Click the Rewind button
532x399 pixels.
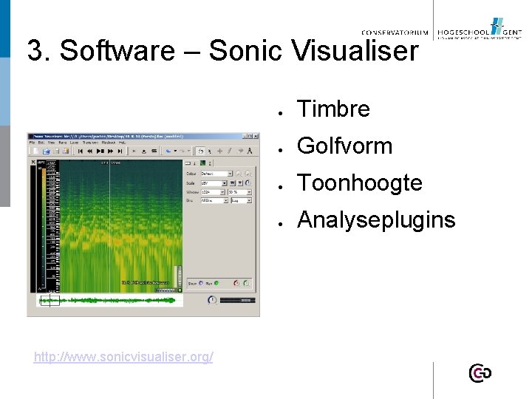pos(89,151)
